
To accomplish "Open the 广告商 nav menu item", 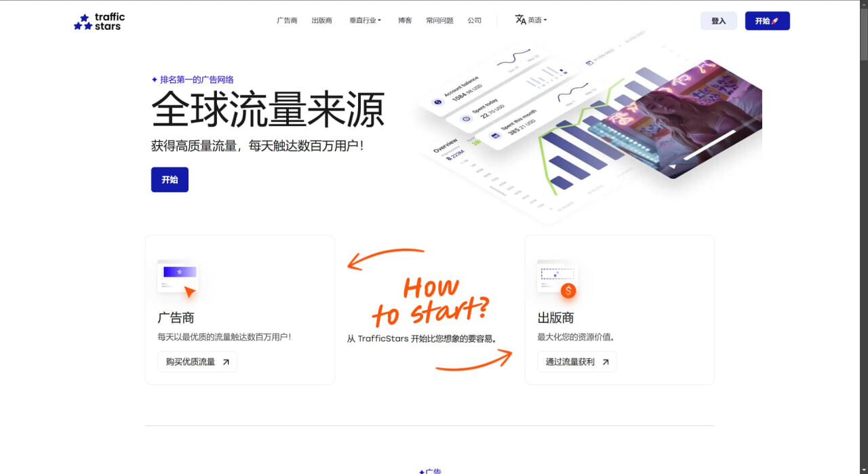I will [x=287, y=20].
